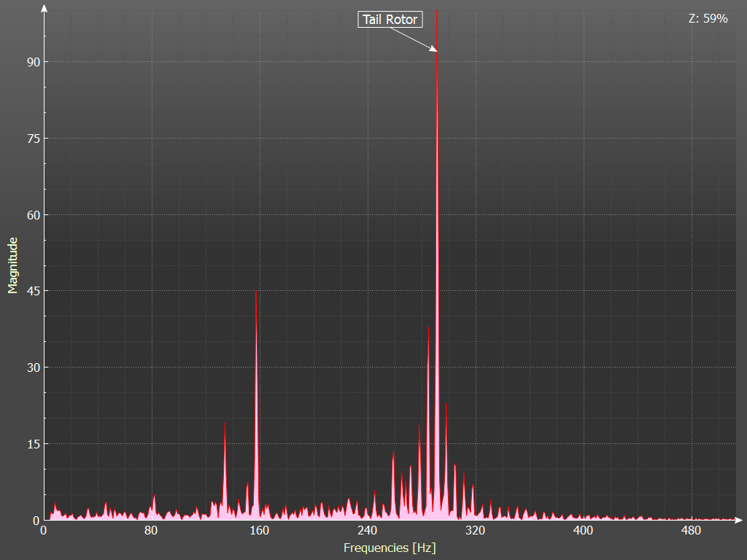Click the 75 tick label on magnitude axis
747x560 pixels.
31,139
